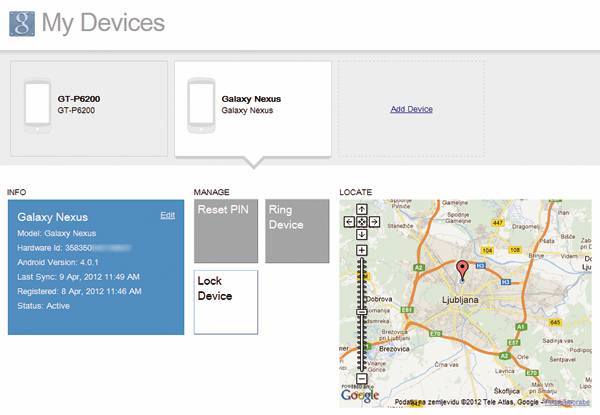Click the Galaxy Nexus heading in info panel
The image size is (600, 415).
52,217
